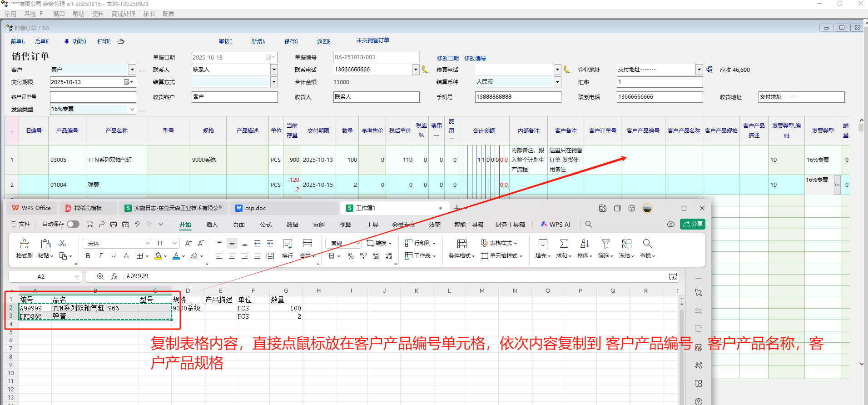The width and height of the screenshot is (868, 405).
Task: Click the Freeze panes (冻结) icon
Action: (627, 244)
